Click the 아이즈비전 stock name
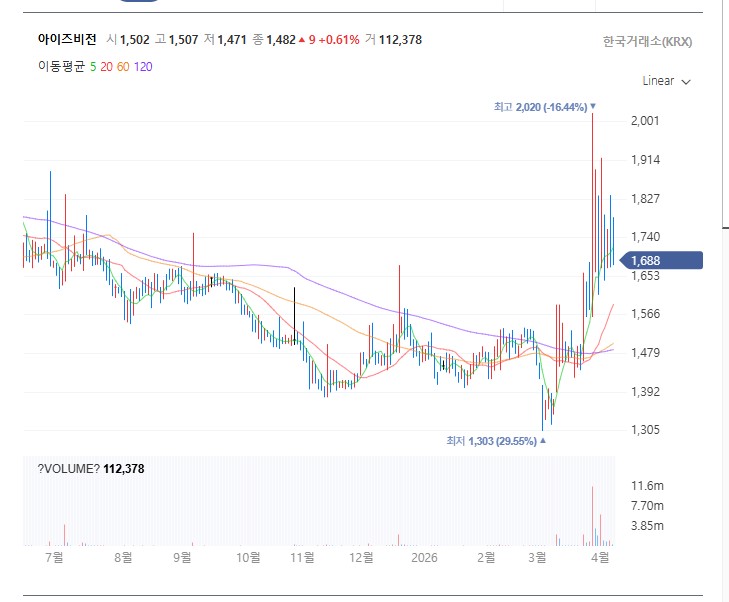Image resolution: width=729 pixels, height=602 pixels. 67,40
